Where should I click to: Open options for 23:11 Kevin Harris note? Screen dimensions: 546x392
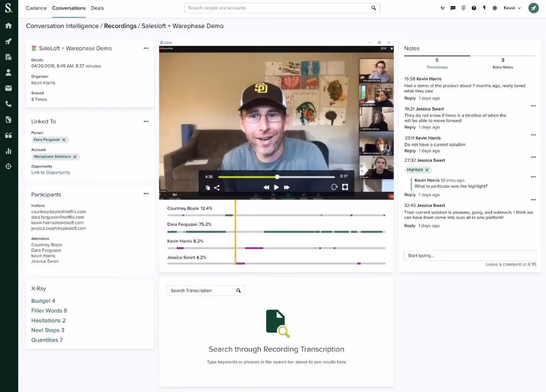pyautogui.click(x=533, y=135)
